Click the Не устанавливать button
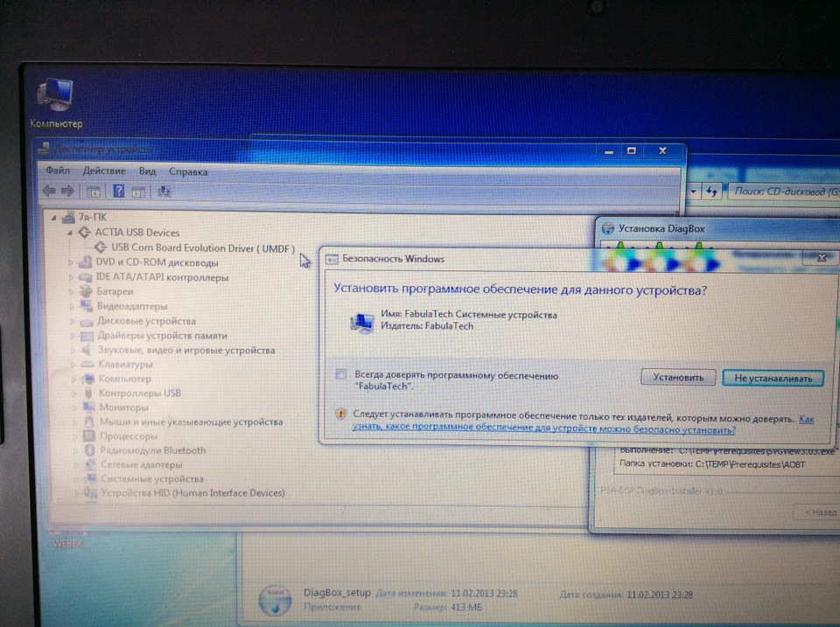Screen dimensions: 840x627 point(773,378)
